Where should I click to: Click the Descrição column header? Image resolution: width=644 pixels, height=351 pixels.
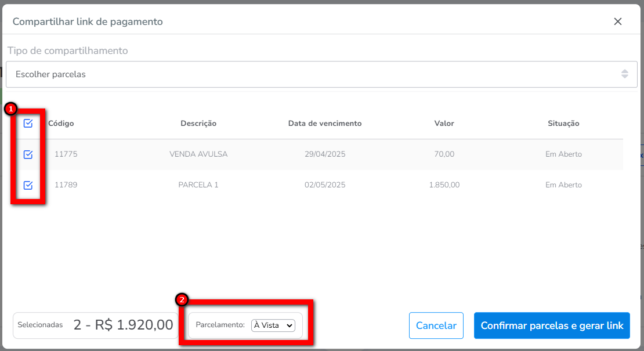click(198, 124)
